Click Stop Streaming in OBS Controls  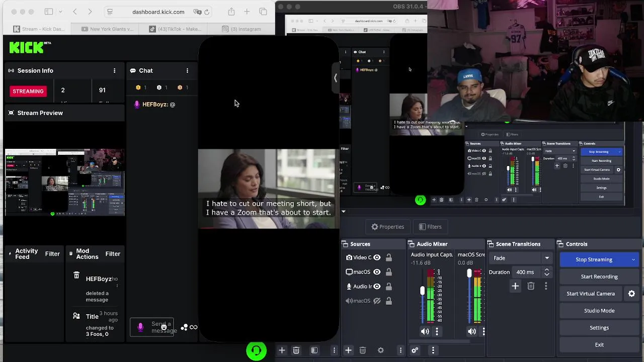click(594, 259)
